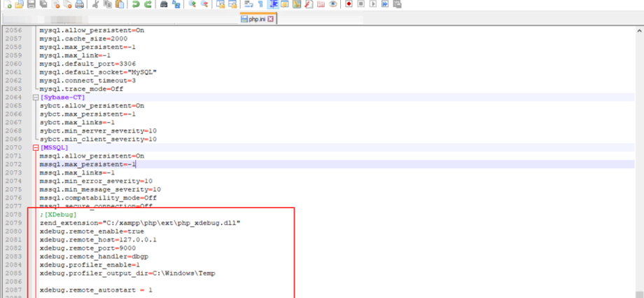Click the eye monitoring icon in toolbar
The width and height of the screenshot is (644, 298).
332,4
